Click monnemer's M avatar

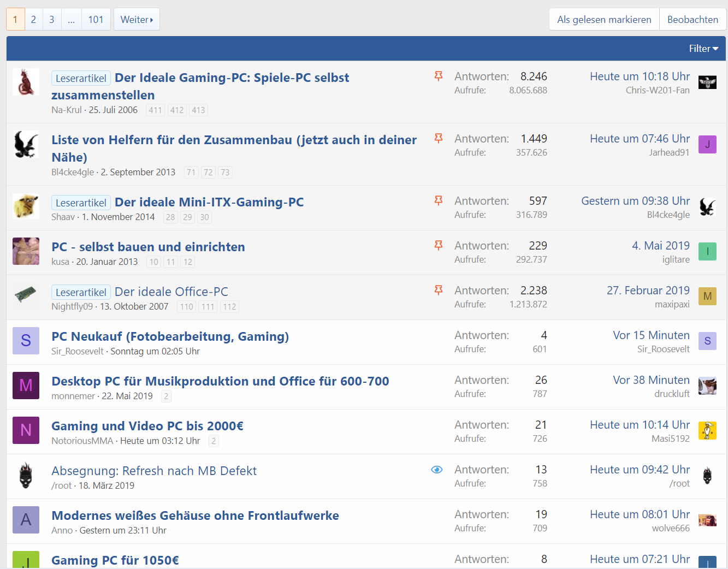coord(26,386)
